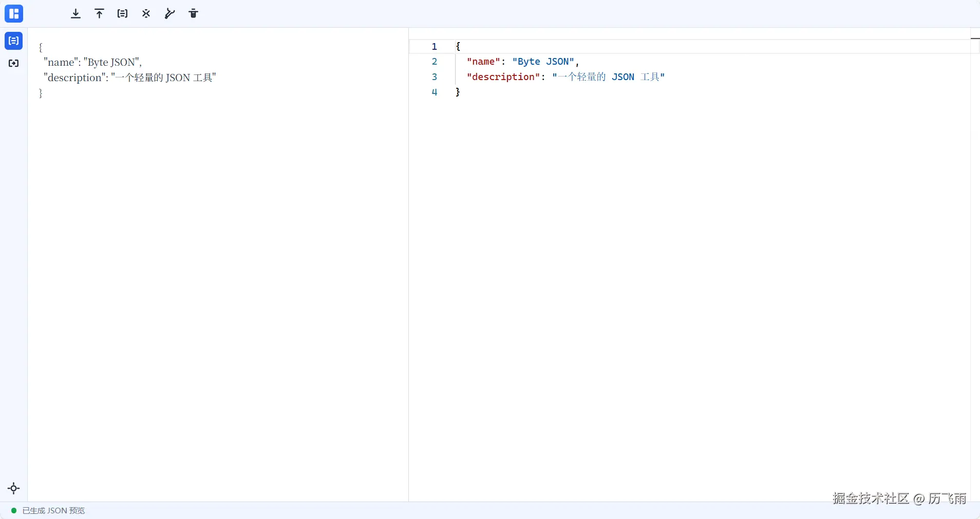Screen dimensions: 980x519
Task: Click the export upload-arrow toolbar icon
Action: (99, 14)
